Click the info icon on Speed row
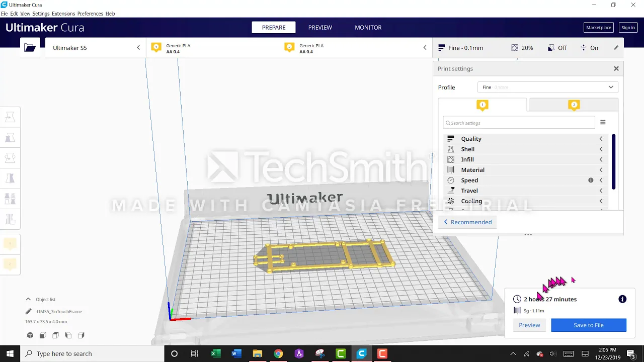This screenshot has width=644, height=362. tap(591, 180)
